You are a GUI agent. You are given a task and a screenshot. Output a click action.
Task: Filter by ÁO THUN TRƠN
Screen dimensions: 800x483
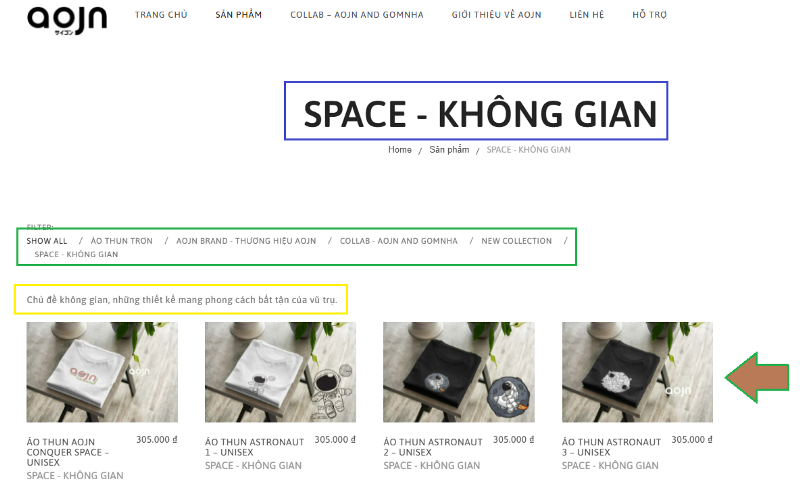[121, 241]
